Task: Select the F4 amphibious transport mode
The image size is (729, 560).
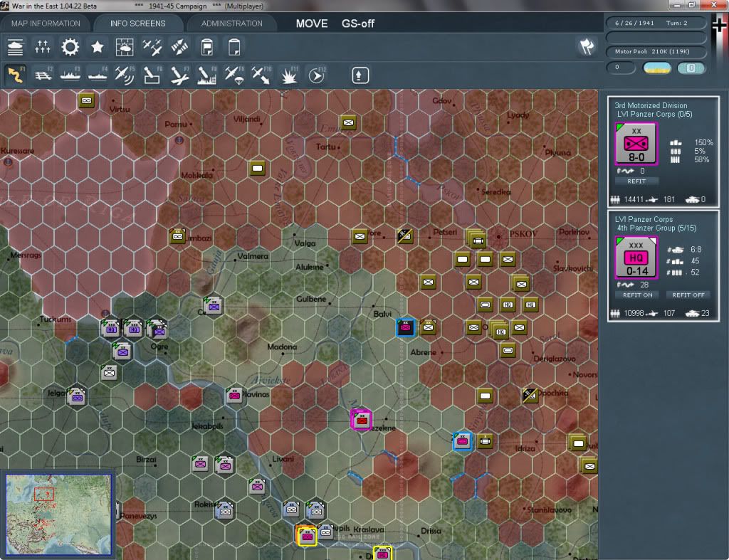Action: tap(98, 75)
